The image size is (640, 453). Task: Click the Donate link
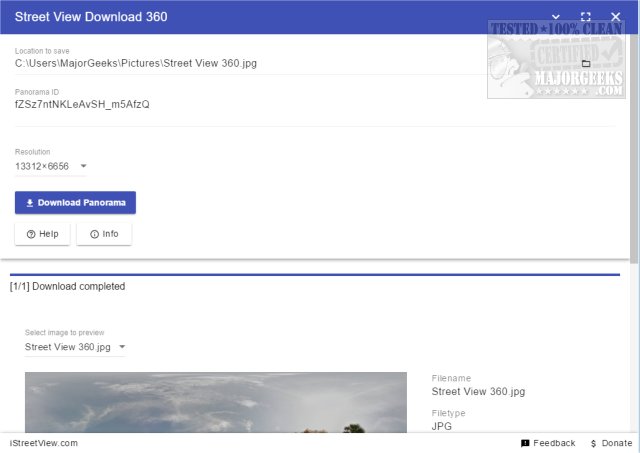pos(611,443)
